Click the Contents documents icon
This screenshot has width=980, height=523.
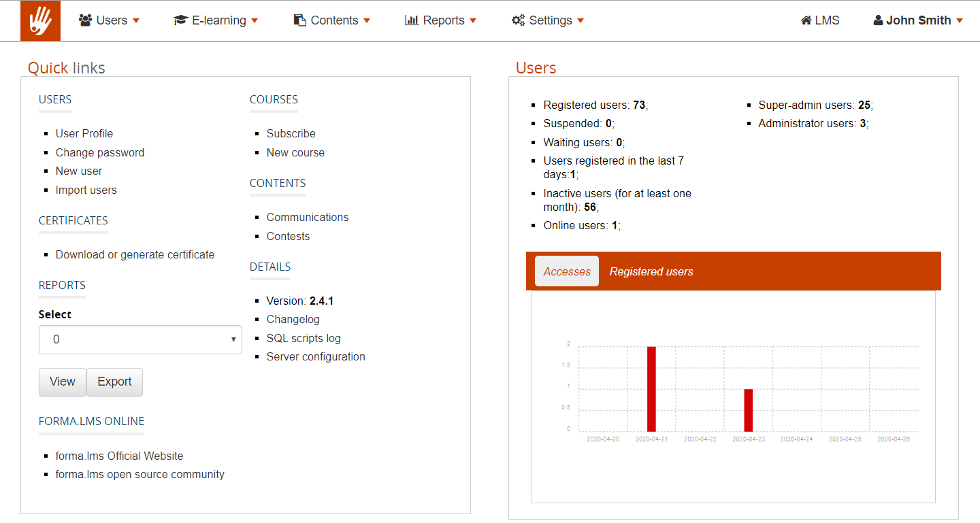299,20
